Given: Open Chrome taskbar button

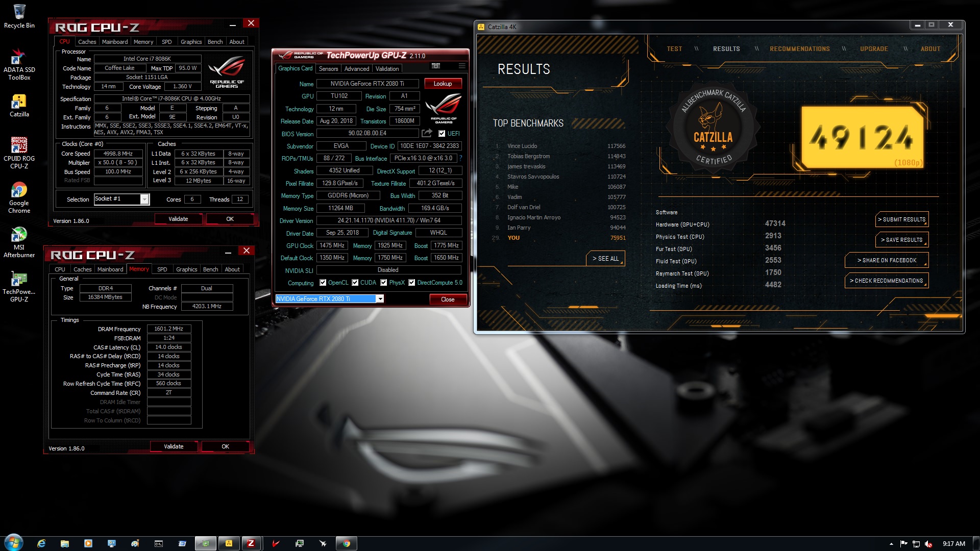Looking at the screenshot, I should [347, 543].
